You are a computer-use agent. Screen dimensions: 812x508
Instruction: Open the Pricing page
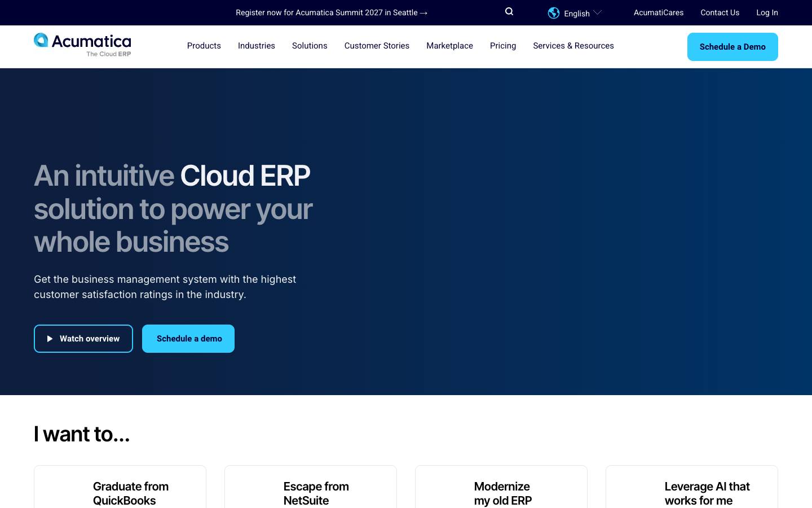tap(503, 46)
